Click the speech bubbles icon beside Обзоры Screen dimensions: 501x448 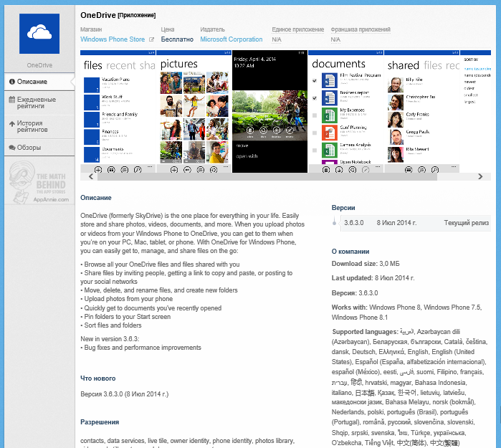click(x=12, y=148)
